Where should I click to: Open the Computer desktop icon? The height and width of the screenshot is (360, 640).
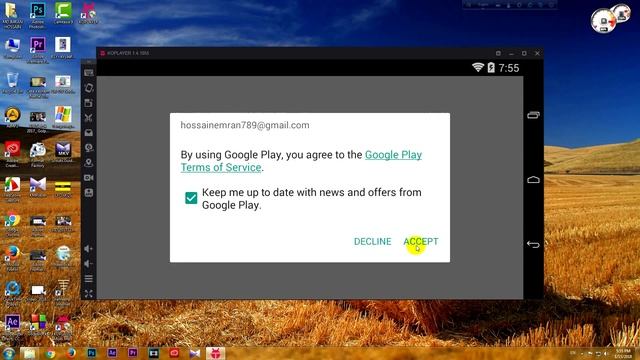click(x=12, y=48)
